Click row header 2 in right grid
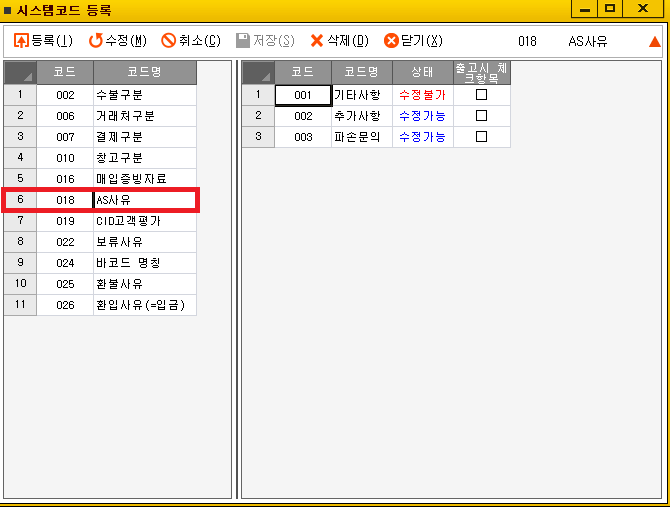 [x=258, y=115]
